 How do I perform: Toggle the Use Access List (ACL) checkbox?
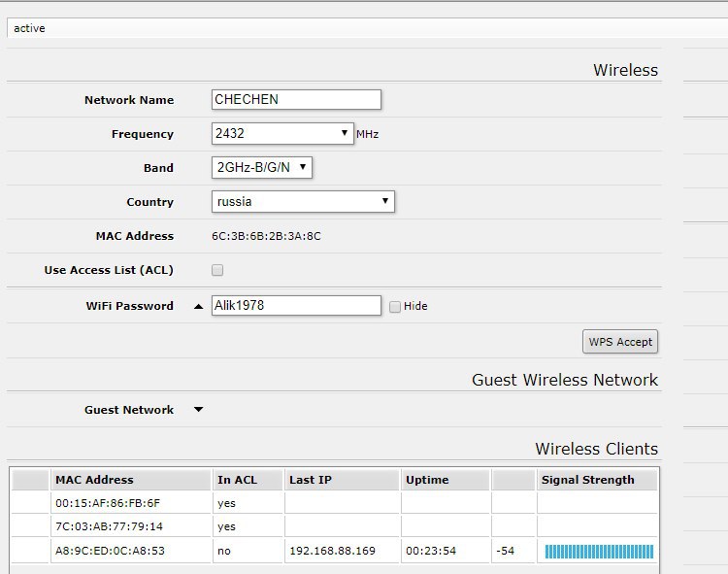[217, 270]
